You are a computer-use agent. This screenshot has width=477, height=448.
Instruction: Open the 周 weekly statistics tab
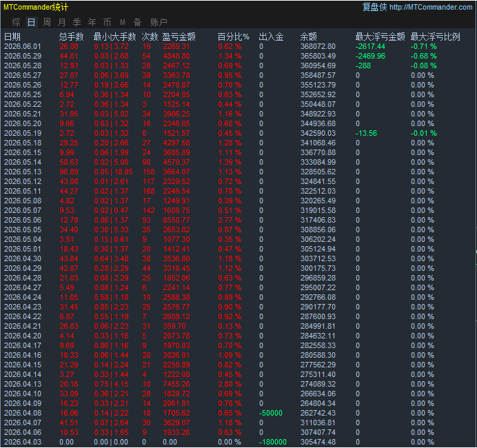47,22
